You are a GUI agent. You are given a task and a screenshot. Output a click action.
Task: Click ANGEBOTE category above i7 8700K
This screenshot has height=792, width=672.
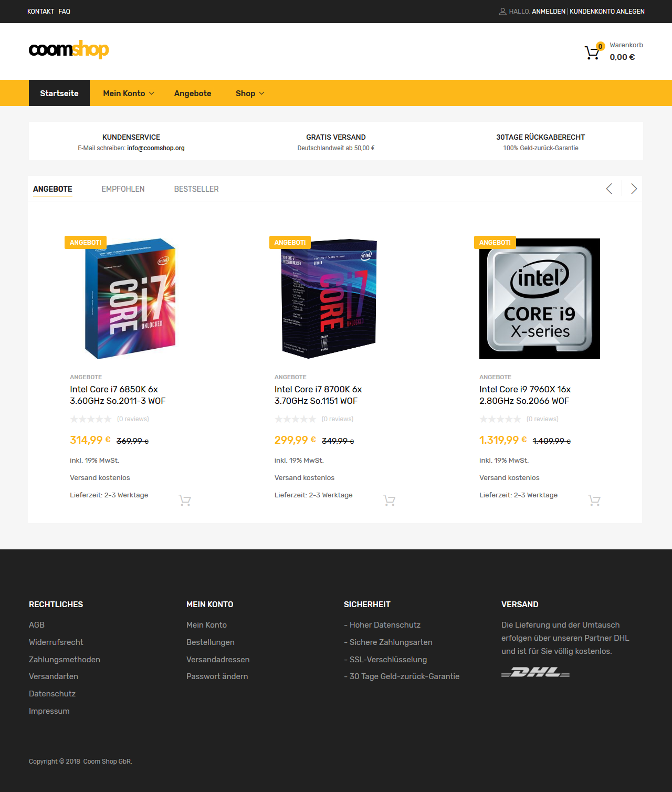pos(290,377)
